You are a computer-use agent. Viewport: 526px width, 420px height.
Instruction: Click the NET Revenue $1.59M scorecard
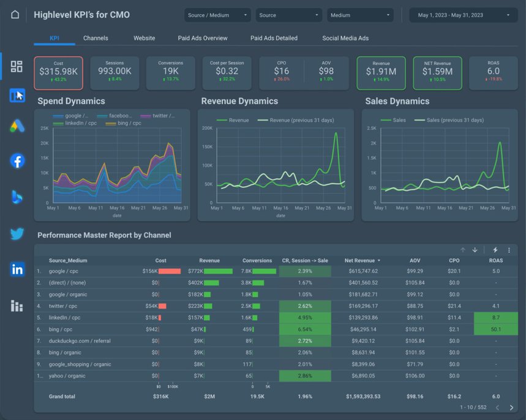click(437, 73)
